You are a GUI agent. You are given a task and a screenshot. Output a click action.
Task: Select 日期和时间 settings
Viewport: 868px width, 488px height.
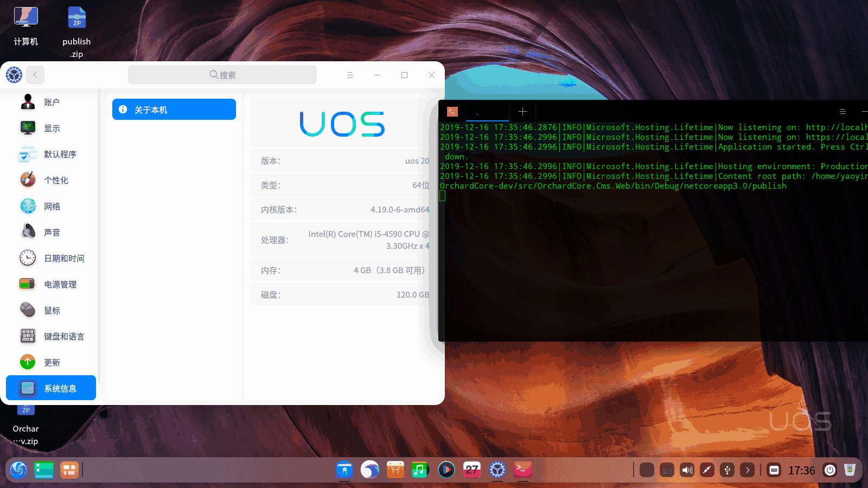[51, 258]
